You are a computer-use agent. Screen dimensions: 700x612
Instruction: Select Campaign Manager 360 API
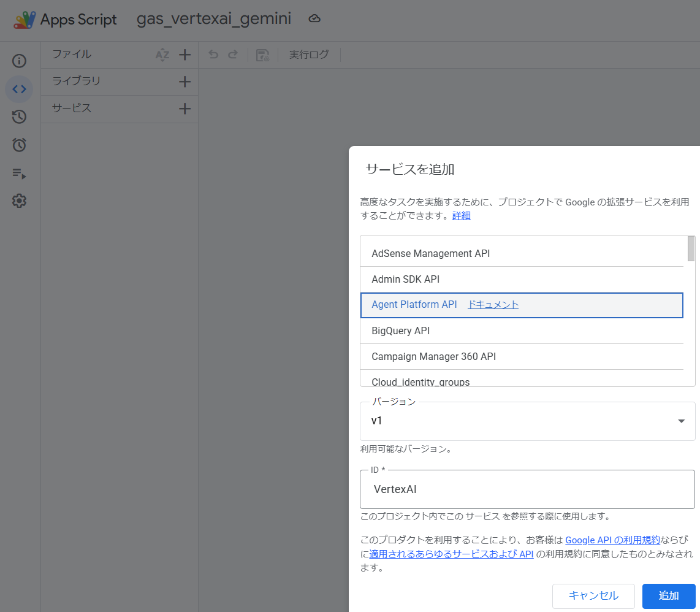coord(522,356)
